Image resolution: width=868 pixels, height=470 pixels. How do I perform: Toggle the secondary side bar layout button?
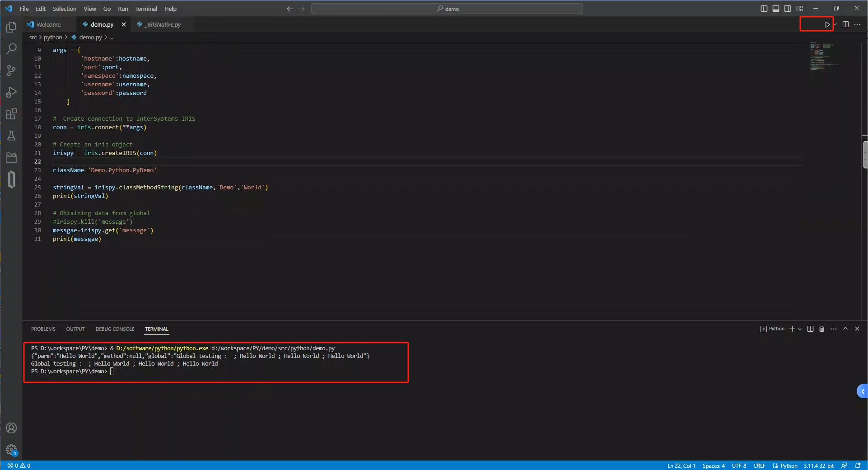click(x=787, y=9)
